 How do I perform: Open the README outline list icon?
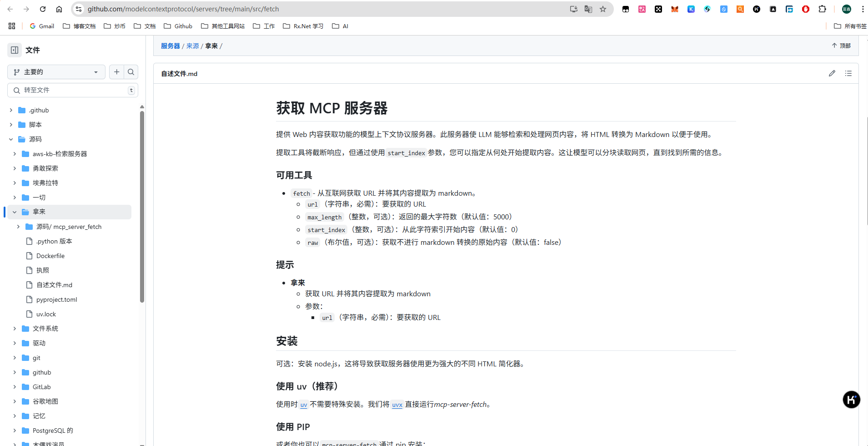click(x=848, y=73)
